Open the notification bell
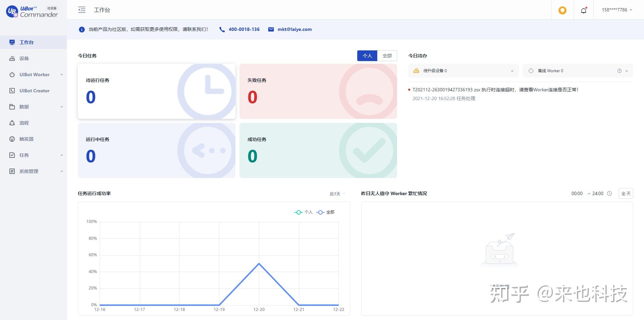The width and height of the screenshot is (644, 320). [x=583, y=10]
